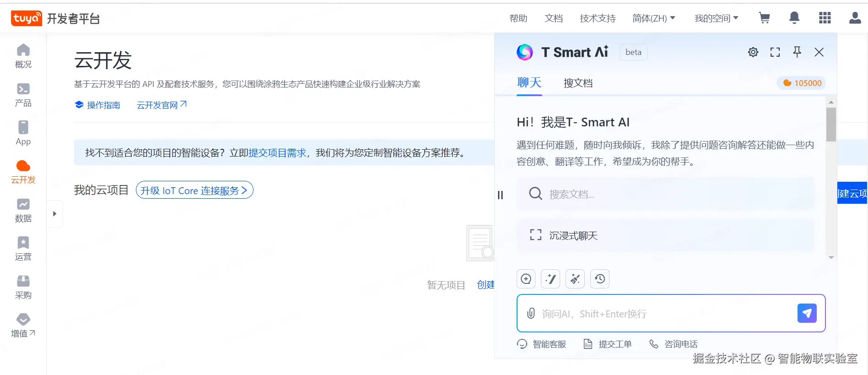
Task: Open the 概况 overview sidebar item
Action: (23, 56)
